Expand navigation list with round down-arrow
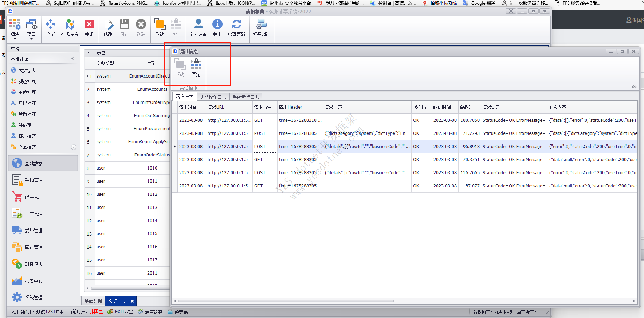 click(74, 147)
